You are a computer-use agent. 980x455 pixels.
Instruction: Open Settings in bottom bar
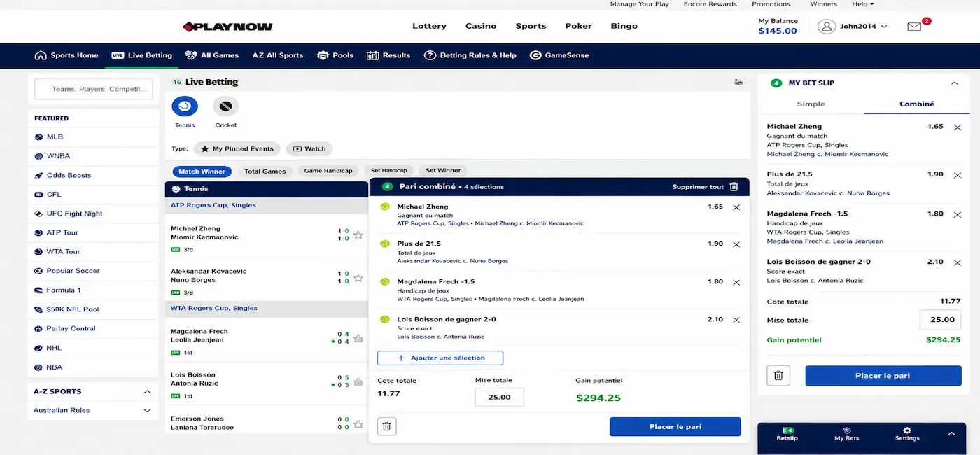907,434
